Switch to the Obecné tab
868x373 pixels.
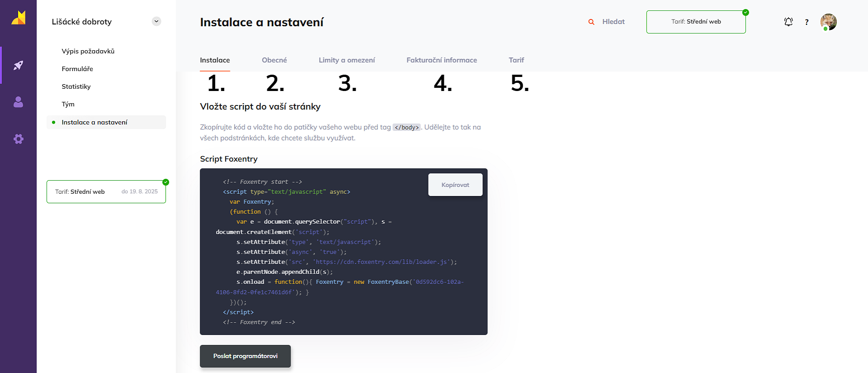pyautogui.click(x=274, y=60)
